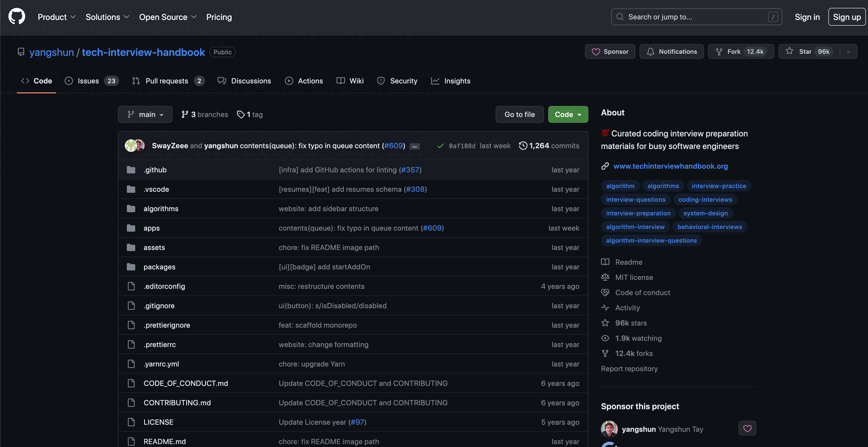Click www.techinterviewhandbook.org link
The width and height of the screenshot is (868, 447).
[671, 166]
